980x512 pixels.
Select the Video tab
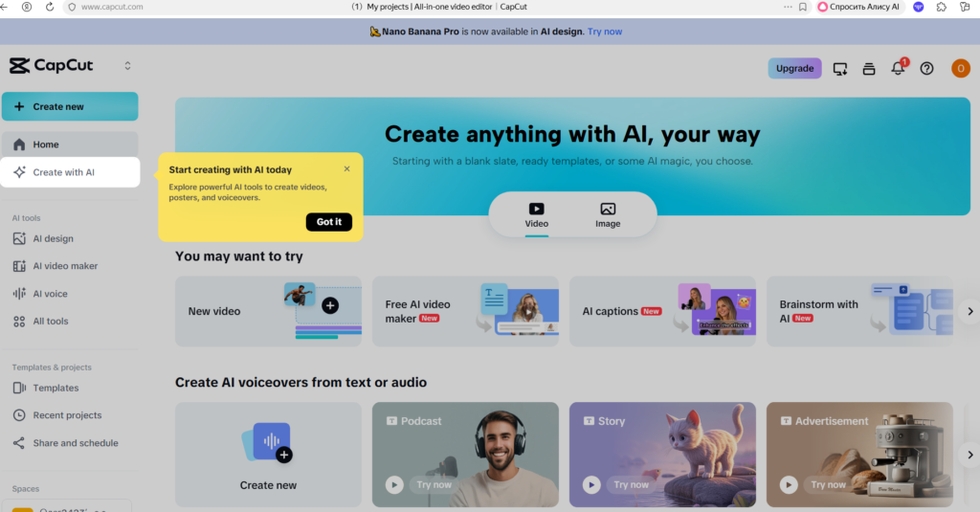(x=536, y=214)
